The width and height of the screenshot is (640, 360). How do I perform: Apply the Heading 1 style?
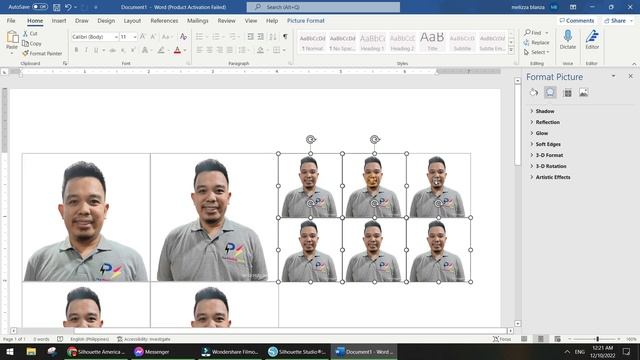point(372,42)
